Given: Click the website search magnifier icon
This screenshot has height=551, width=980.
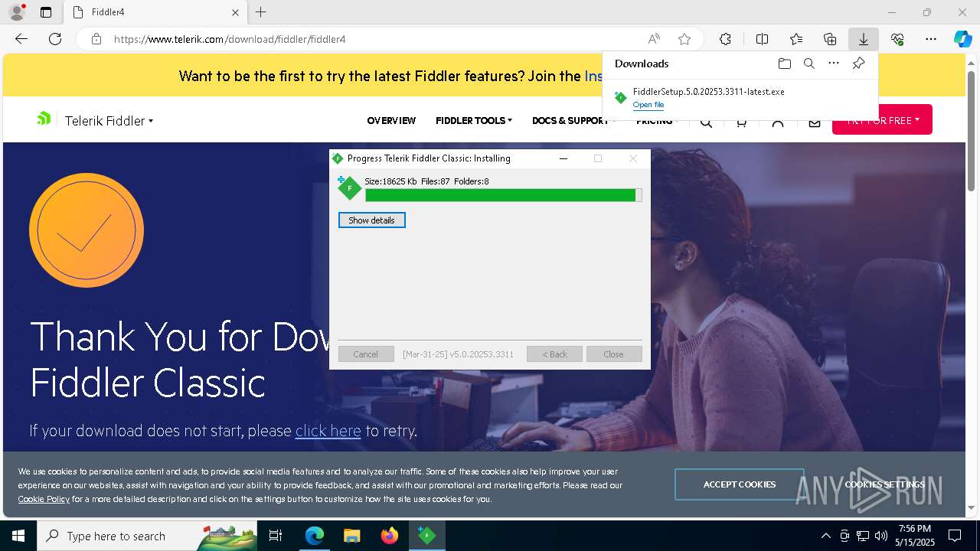Looking at the screenshot, I should [706, 122].
